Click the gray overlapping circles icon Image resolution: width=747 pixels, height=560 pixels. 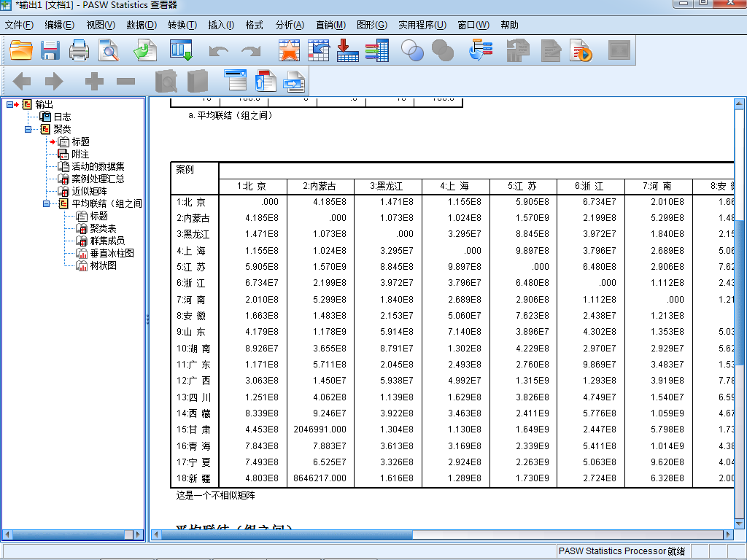[443, 50]
